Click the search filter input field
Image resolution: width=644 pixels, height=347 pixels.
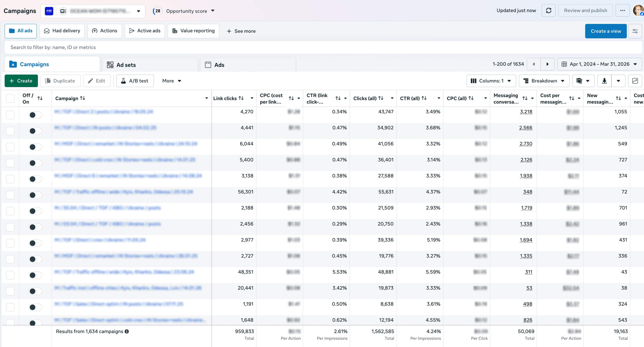(x=323, y=47)
